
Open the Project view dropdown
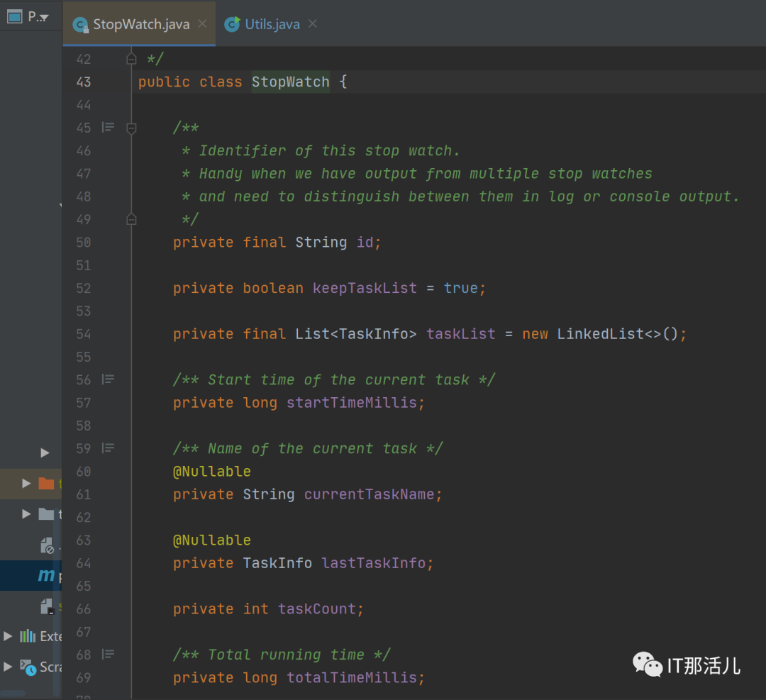point(45,18)
